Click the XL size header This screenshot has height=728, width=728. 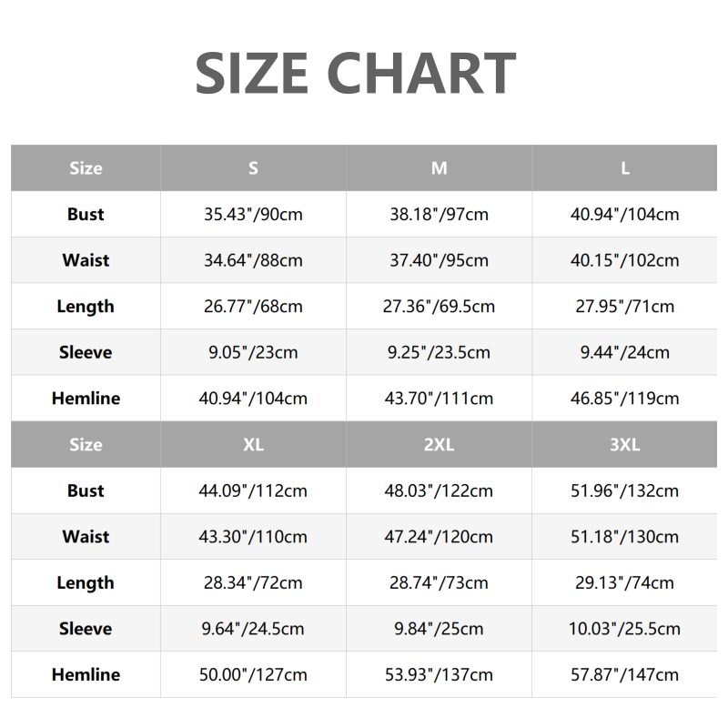pos(253,445)
